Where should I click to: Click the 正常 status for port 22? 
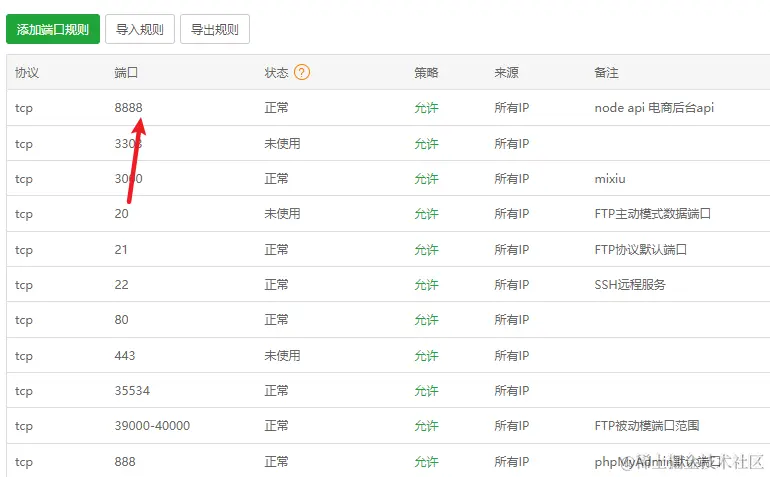tap(276, 284)
